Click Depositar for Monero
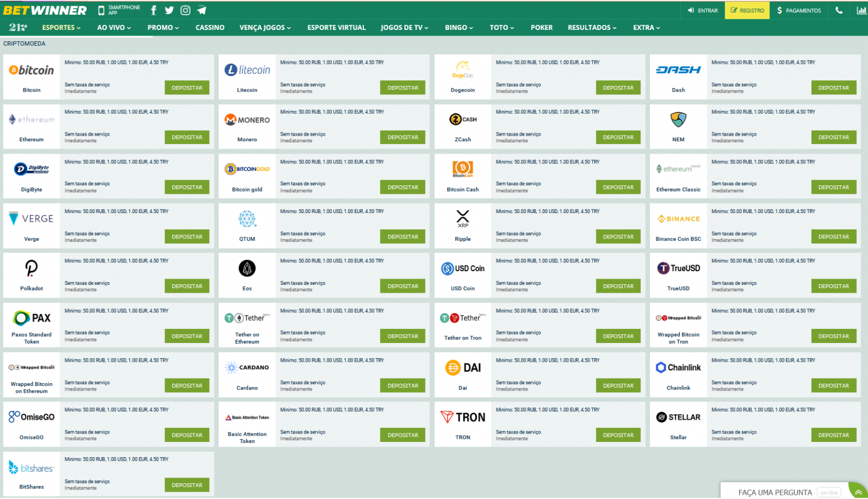Image resolution: width=868 pixels, height=499 pixels. tap(403, 137)
